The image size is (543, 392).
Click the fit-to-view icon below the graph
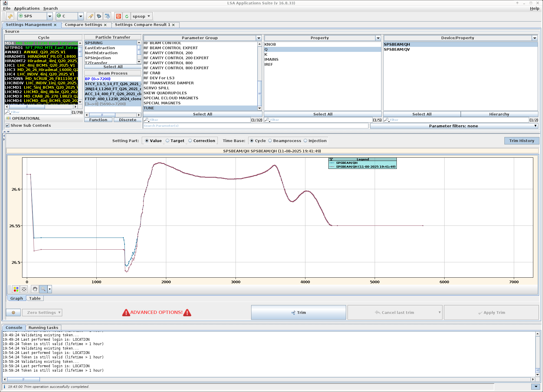(x=24, y=289)
